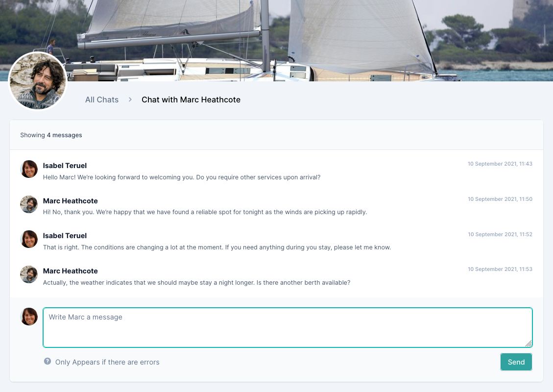Click Marc Heathcote's avatar on last message

(x=29, y=274)
